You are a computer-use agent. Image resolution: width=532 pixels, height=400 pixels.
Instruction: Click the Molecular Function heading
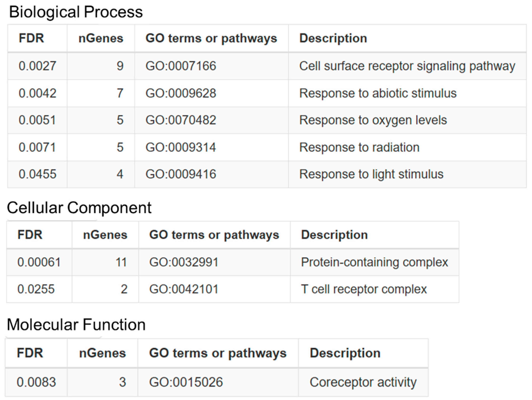pos(76,325)
